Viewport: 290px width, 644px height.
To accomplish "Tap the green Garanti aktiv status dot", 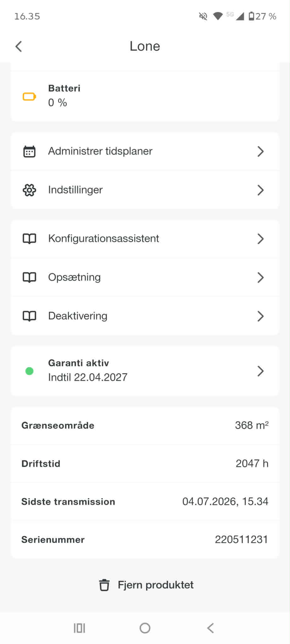I will coord(29,371).
